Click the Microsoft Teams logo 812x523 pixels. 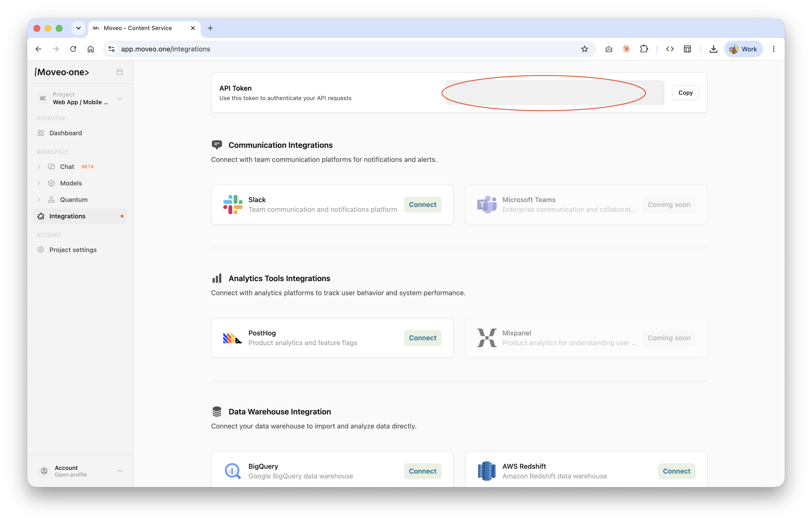[487, 205]
